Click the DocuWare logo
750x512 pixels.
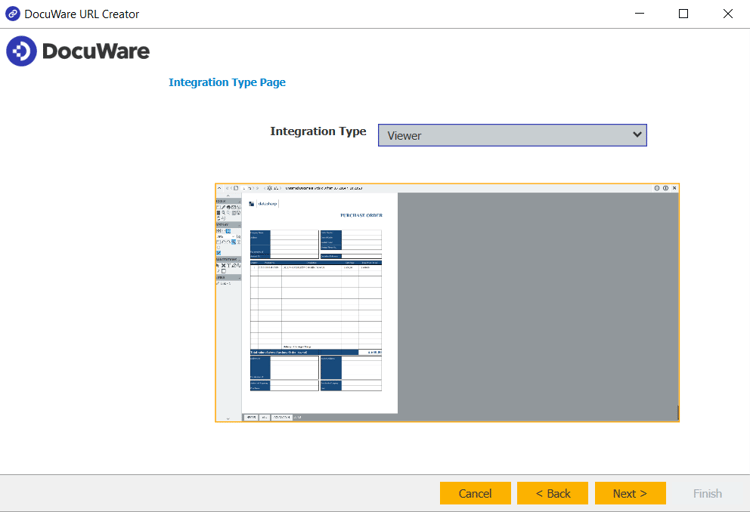(x=78, y=51)
